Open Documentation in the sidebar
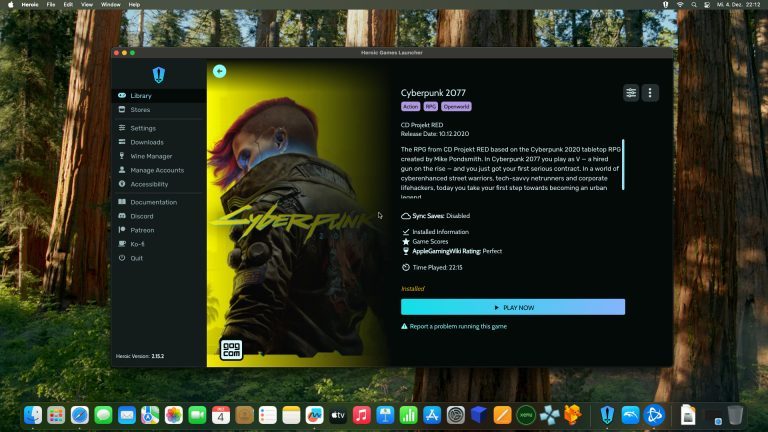768x432 pixels. pos(159,202)
